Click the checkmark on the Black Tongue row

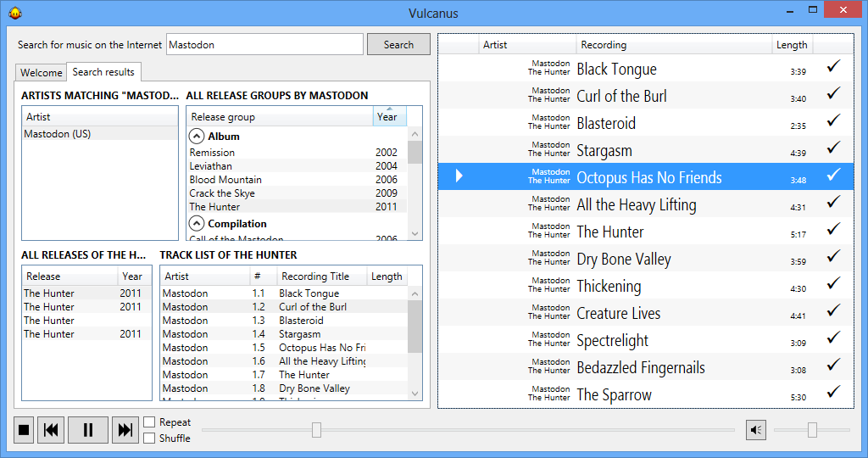[833, 66]
